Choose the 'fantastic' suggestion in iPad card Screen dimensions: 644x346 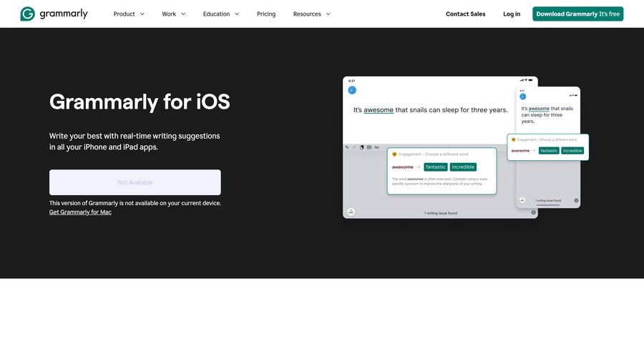point(435,167)
